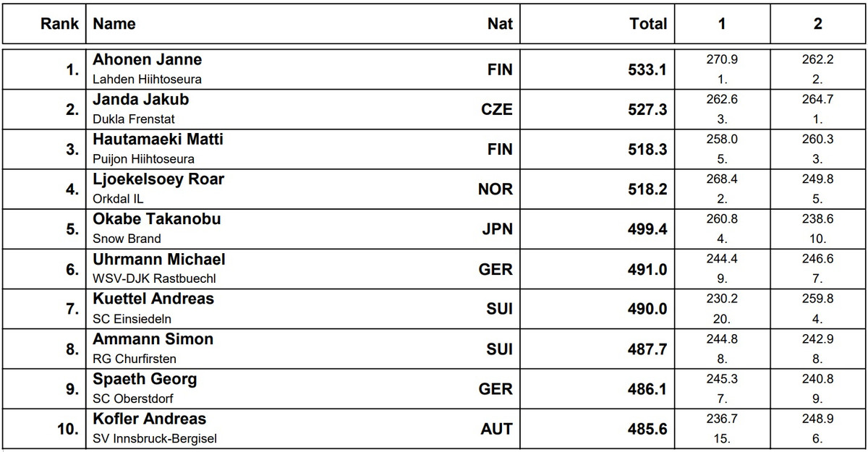Click the round 2 column header
The width and height of the screenshot is (868, 452).
(817, 24)
